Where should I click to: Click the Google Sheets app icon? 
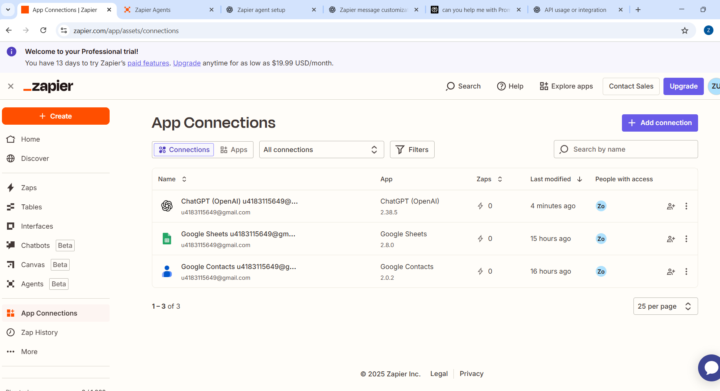point(167,239)
